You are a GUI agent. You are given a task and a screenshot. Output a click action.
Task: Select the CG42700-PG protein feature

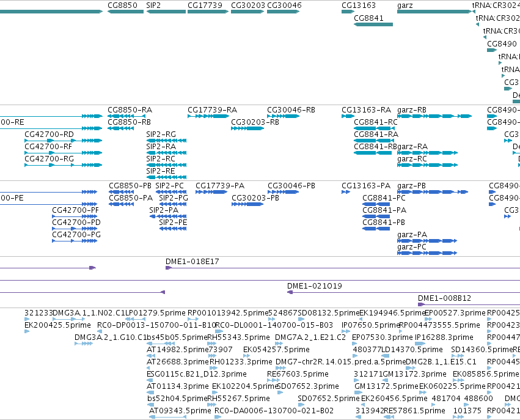[75, 241]
